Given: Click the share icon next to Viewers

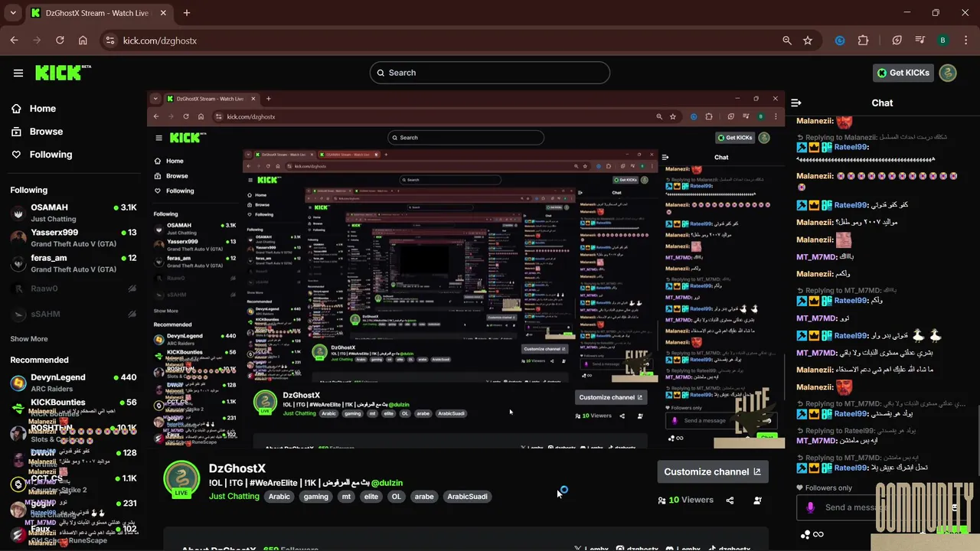Looking at the screenshot, I should (x=730, y=500).
